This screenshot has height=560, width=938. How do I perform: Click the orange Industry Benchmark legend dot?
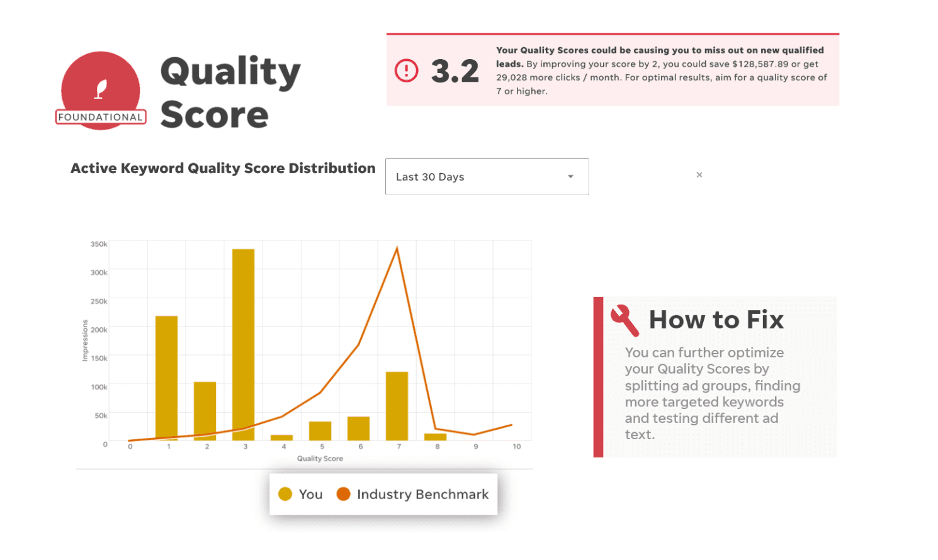[343, 494]
